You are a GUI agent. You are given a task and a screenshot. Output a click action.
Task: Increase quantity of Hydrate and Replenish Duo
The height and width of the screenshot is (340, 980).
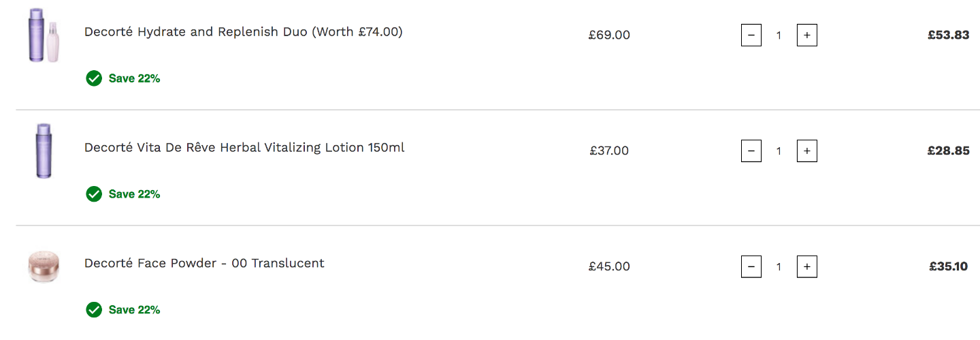[806, 35]
